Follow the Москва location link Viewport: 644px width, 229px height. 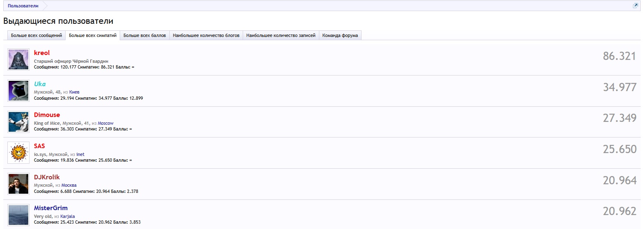69,185
